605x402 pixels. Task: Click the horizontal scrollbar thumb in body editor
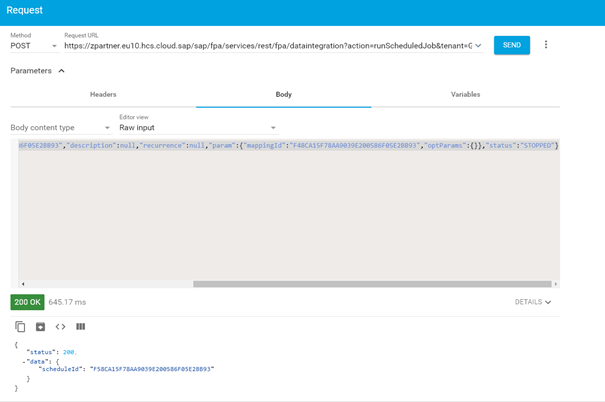pyautogui.click(x=372, y=284)
